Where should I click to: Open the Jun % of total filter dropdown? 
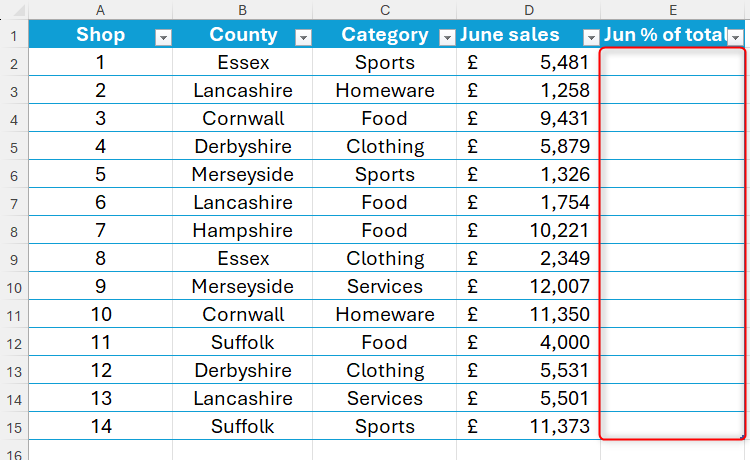coord(736,37)
